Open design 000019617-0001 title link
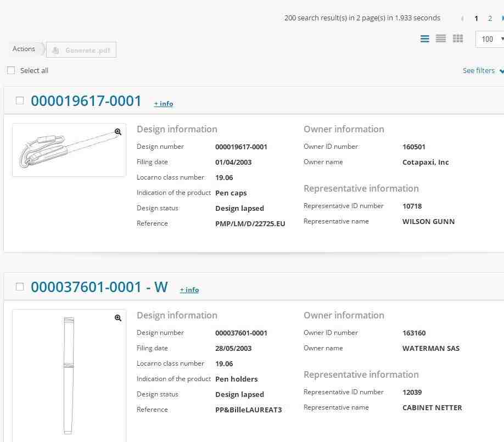The width and height of the screenshot is (504, 442). (86, 101)
